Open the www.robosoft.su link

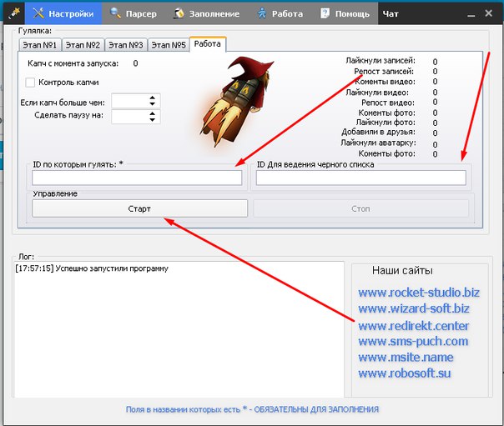point(405,373)
